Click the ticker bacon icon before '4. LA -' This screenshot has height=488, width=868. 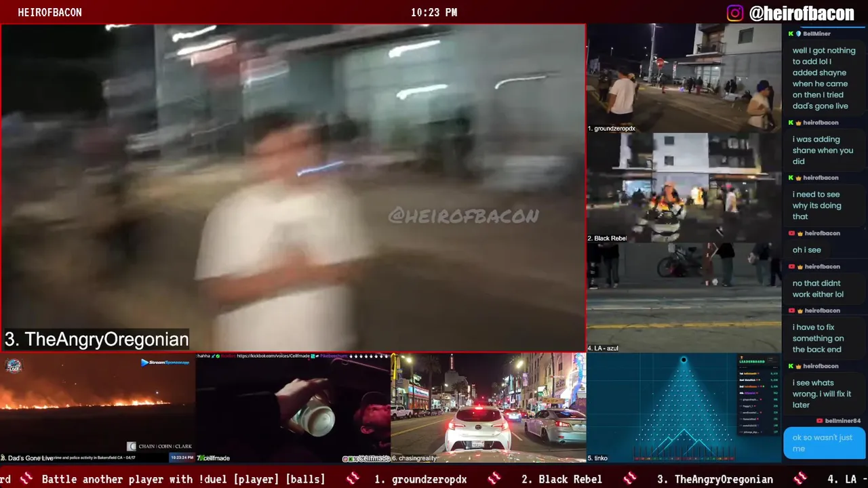(x=800, y=479)
